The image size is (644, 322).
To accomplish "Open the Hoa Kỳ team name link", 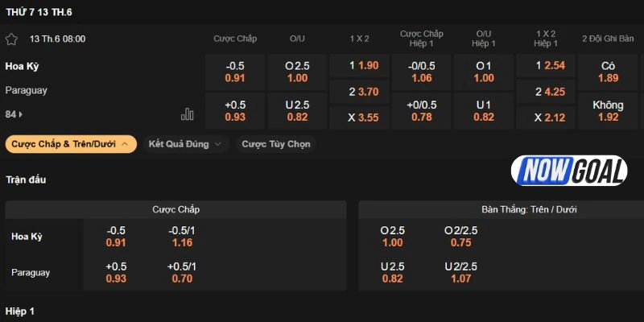I will coord(23,67).
